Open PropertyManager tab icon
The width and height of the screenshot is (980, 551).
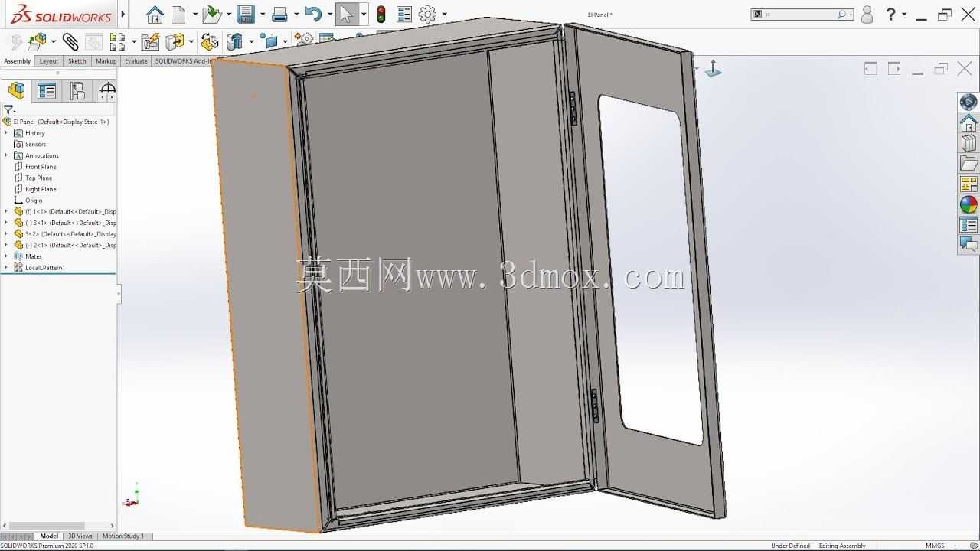pyautogui.click(x=47, y=91)
